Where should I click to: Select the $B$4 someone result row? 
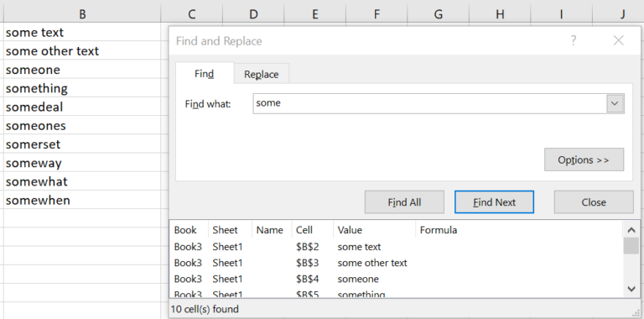[x=397, y=279]
